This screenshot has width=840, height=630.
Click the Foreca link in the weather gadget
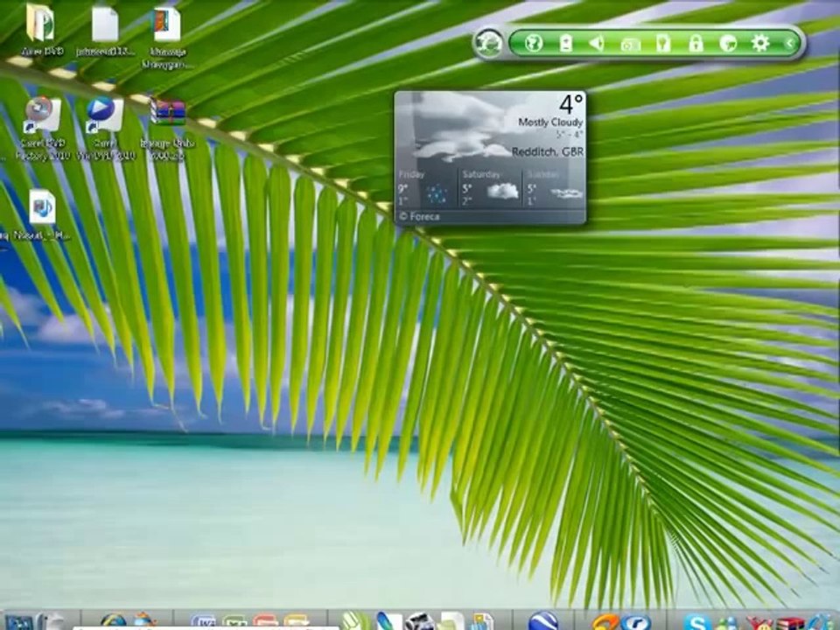pos(422,215)
